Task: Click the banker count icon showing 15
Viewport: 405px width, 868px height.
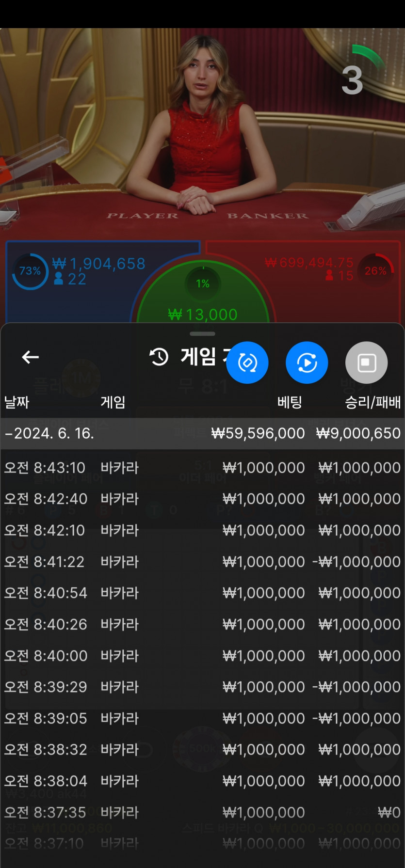Action: click(330, 275)
